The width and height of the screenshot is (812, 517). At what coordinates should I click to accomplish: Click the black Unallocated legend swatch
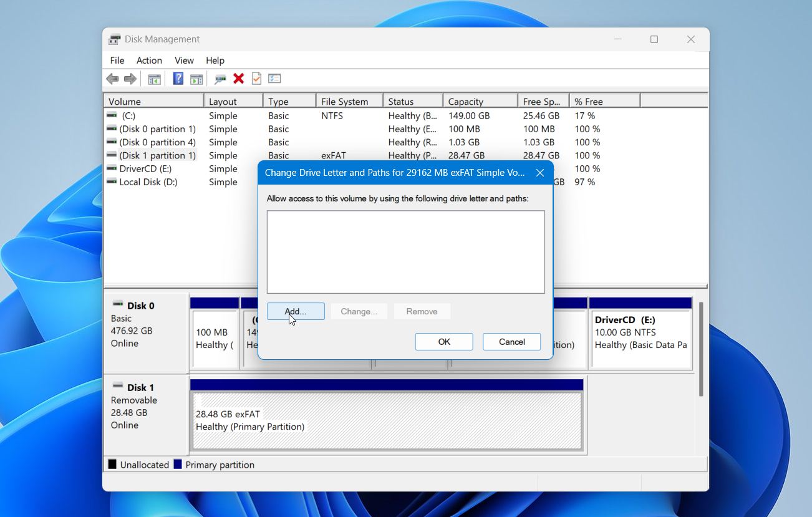coord(112,464)
